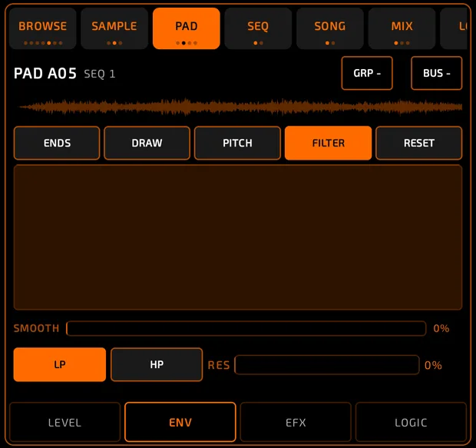Select the PAD tab
Image resolution: width=476 pixels, height=448 pixels.
[187, 28]
